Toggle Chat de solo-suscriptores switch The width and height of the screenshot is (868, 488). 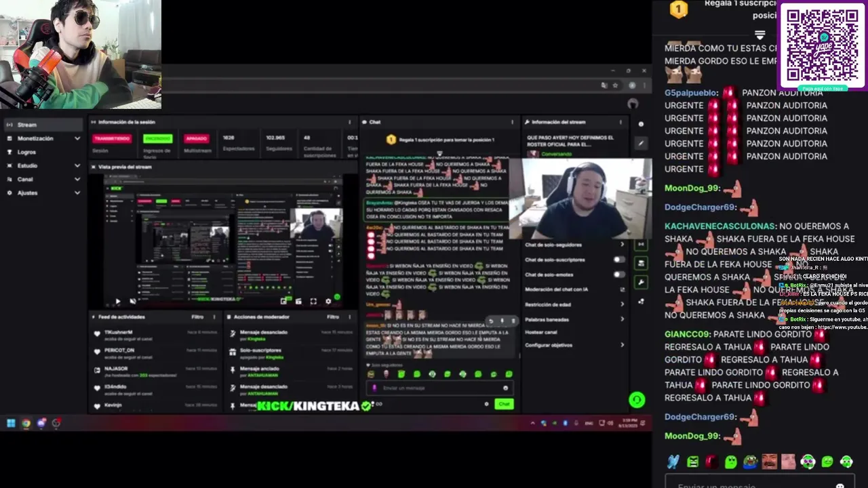tap(619, 260)
